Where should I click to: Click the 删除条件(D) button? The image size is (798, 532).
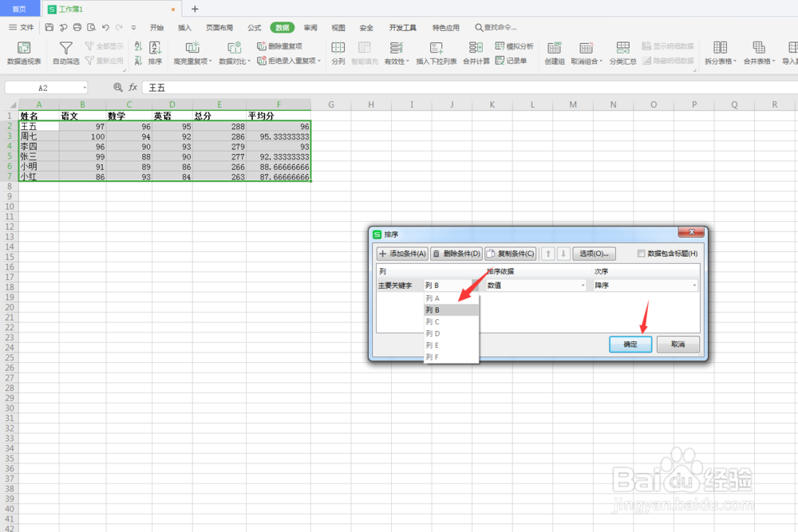pos(456,254)
